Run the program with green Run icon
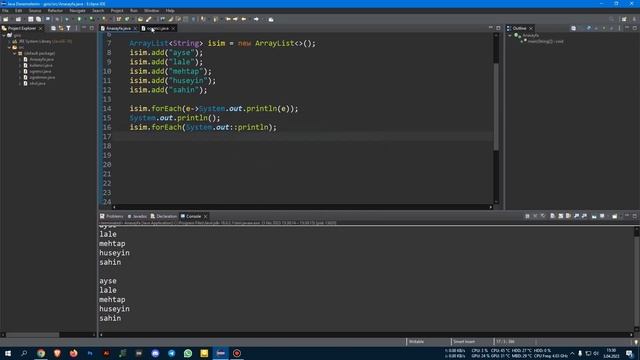This screenshot has width=640, height=360. 79,19
